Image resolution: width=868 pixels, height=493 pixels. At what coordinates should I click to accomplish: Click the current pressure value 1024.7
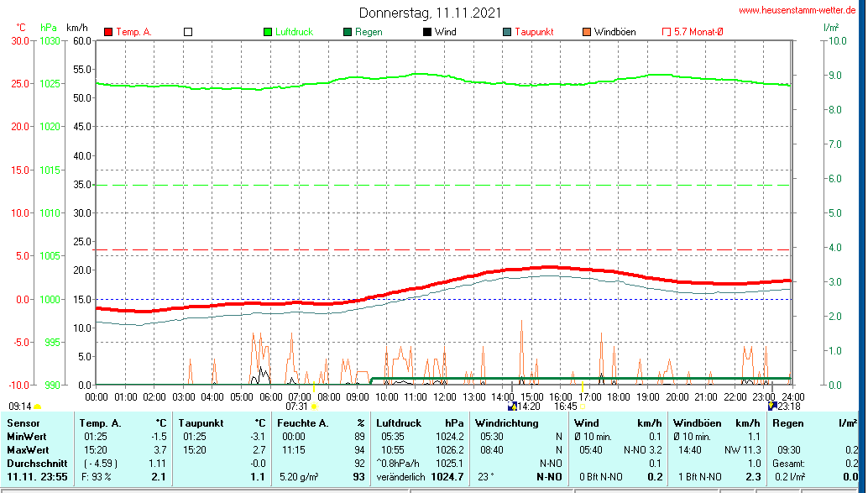coord(448,476)
